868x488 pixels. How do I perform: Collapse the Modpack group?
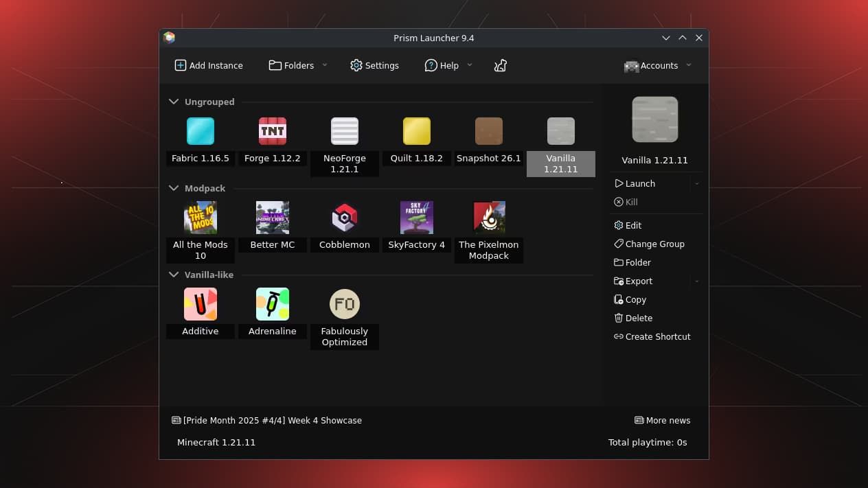click(174, 188)
